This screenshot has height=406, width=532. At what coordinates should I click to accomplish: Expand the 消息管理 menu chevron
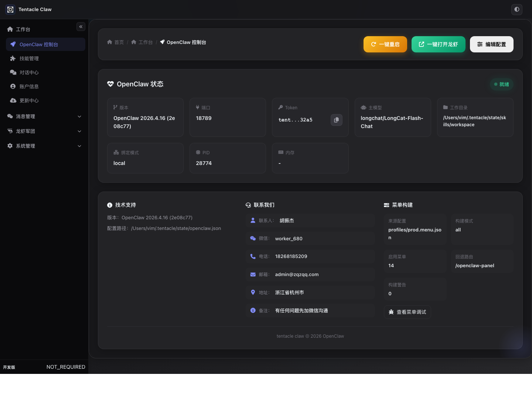(79, 116)
